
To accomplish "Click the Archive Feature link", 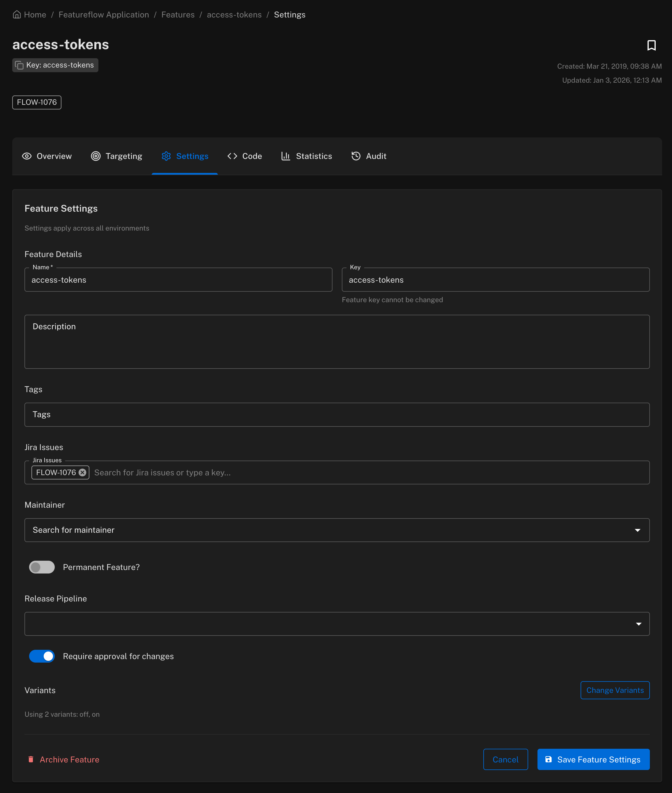I will [x=63, y=759].
